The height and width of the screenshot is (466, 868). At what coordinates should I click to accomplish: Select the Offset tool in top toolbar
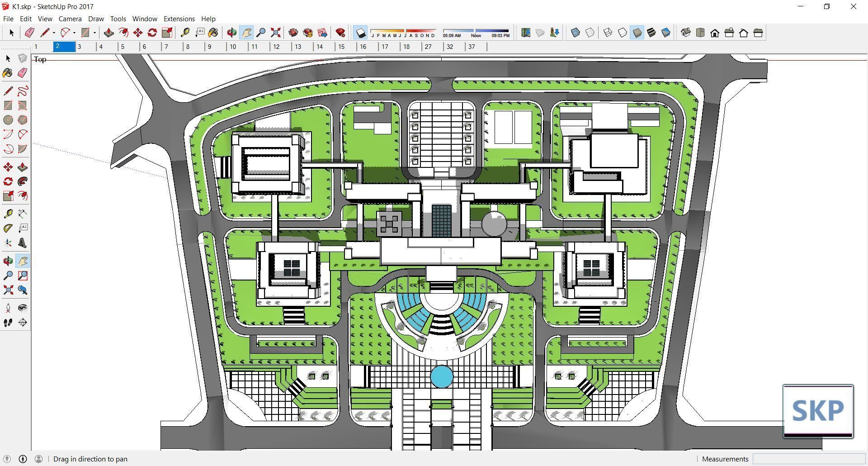click(x=123, y=33)
